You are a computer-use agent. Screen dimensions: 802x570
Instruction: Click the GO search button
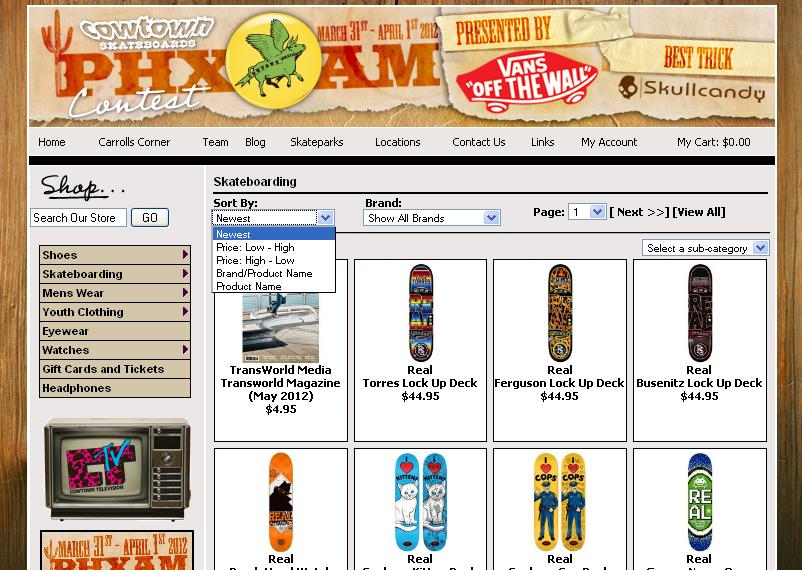(x=150, y=218)
